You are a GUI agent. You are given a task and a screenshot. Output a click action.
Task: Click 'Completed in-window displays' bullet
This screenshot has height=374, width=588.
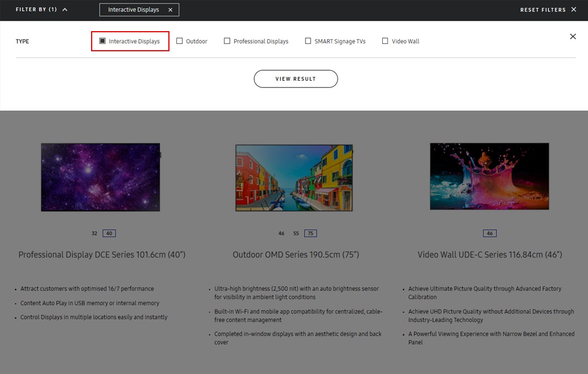pos(298,338)
